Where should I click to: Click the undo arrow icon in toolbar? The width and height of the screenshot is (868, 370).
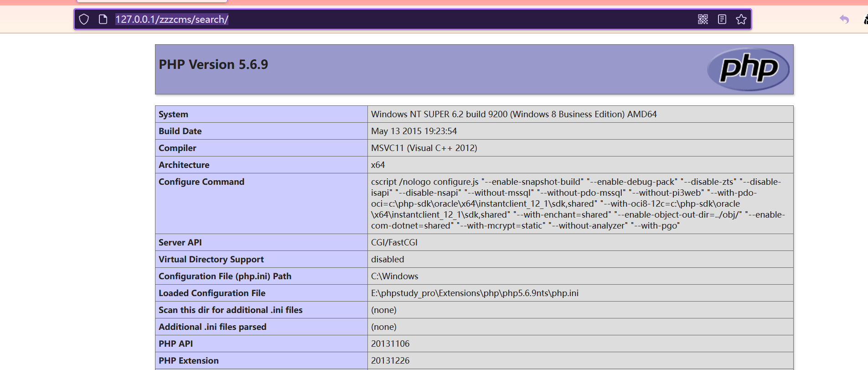844,19
